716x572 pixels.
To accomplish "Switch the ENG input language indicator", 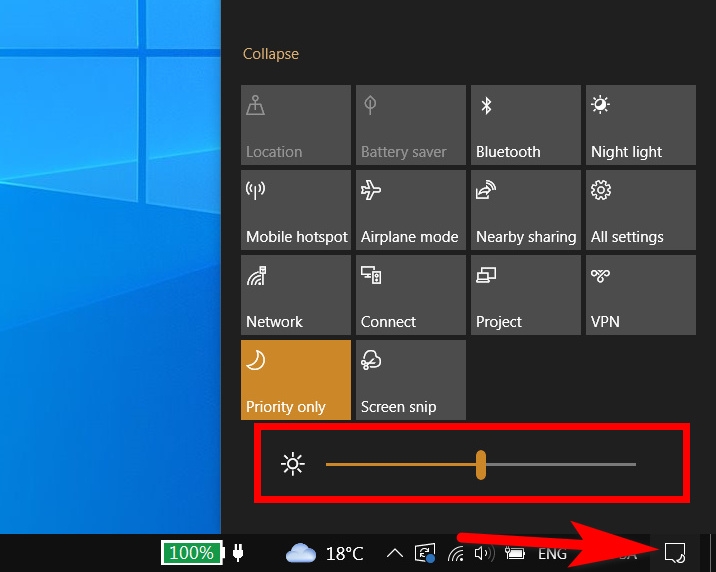I will click(x=552, y=554).
